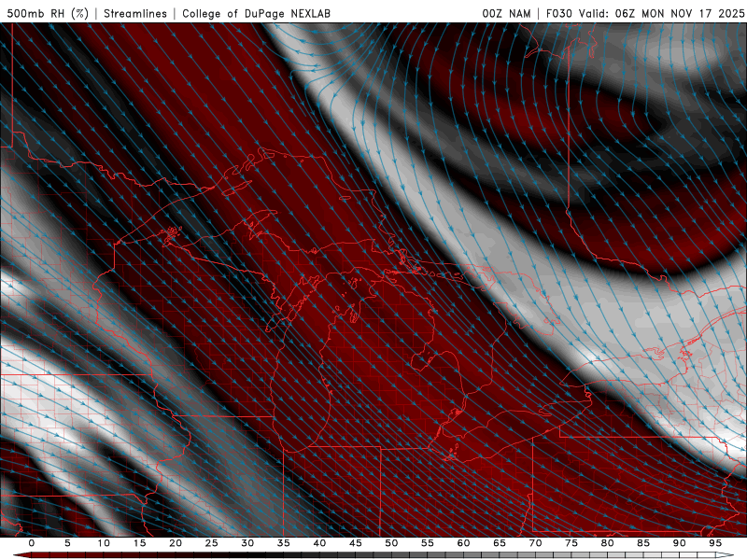The image size is (747, 560).
Task: Click the 80 tick label on colorbar
Action: point(608,543)
